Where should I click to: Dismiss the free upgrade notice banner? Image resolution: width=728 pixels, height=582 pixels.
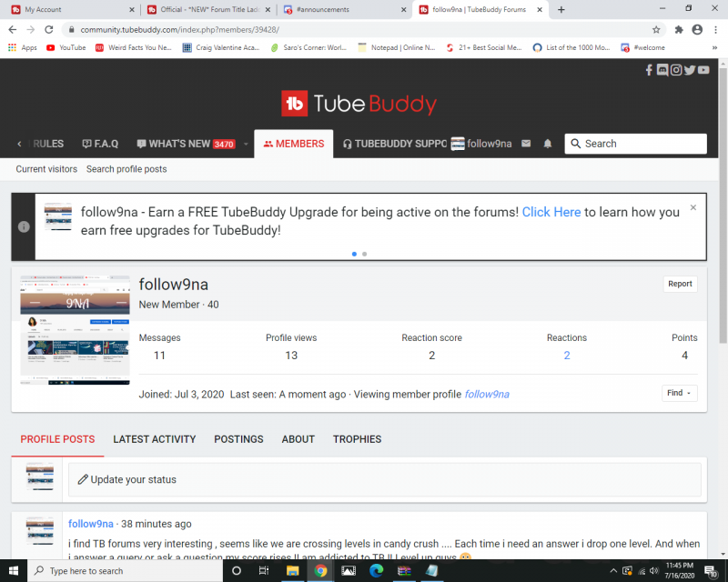tap(693, 207)
